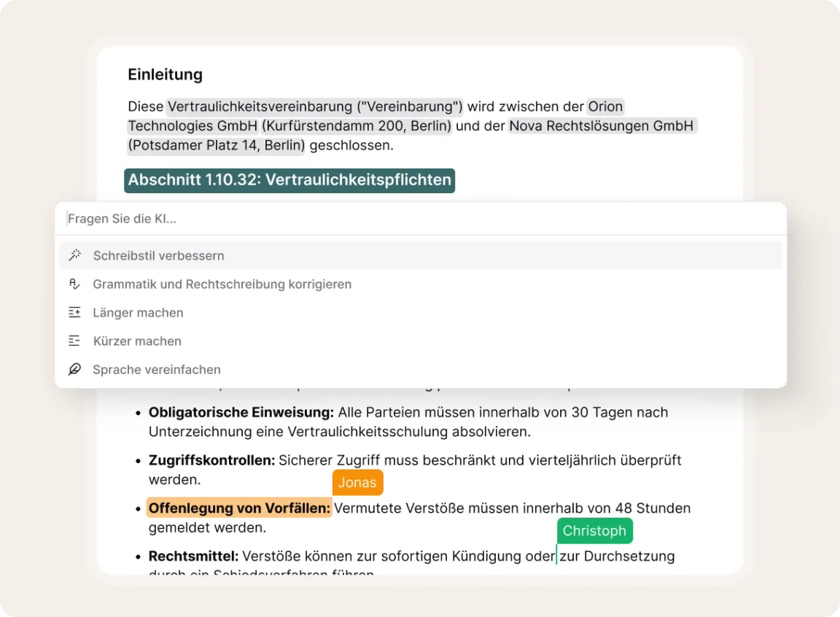Screen dimensions: 840x617
Task: Select the Schreibstil verbessern menu option
Action: coord(158,256)
